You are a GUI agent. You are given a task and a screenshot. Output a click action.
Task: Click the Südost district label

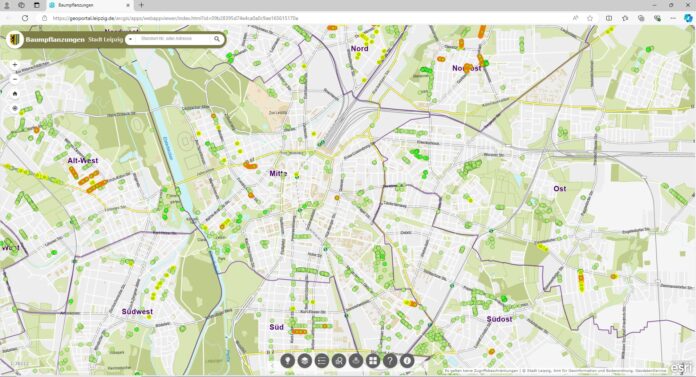coord(499,319)
